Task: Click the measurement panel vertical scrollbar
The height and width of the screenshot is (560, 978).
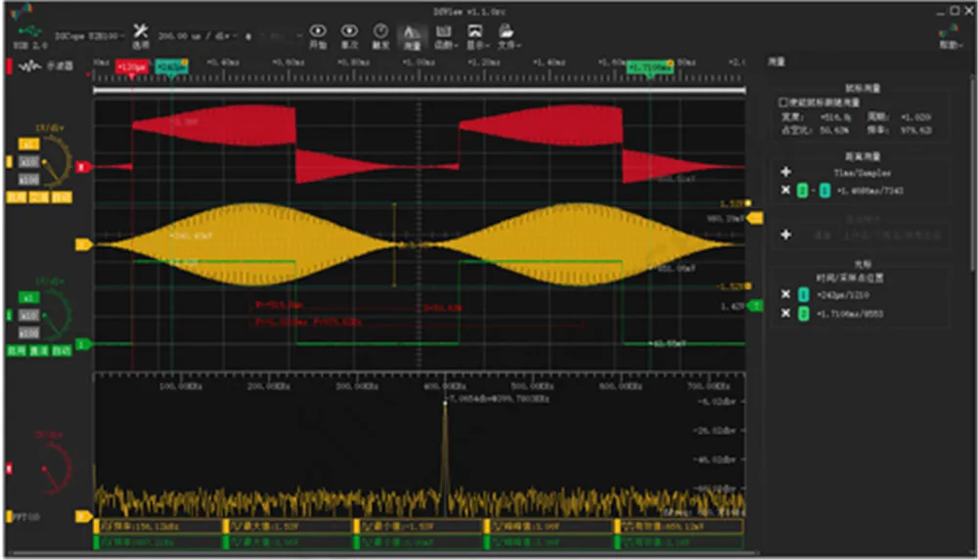Action: tap(973, 171)
